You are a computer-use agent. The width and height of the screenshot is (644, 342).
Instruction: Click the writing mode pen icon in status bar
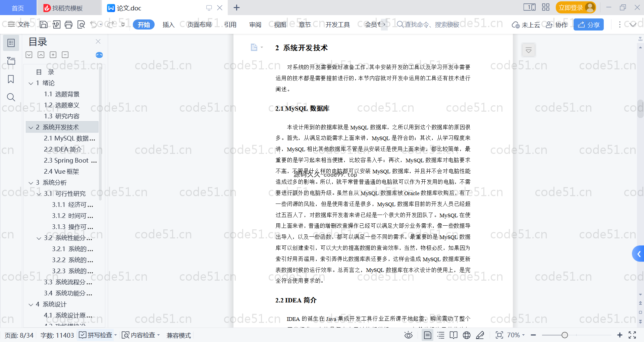pyautogui.click(x=480, y=335)
